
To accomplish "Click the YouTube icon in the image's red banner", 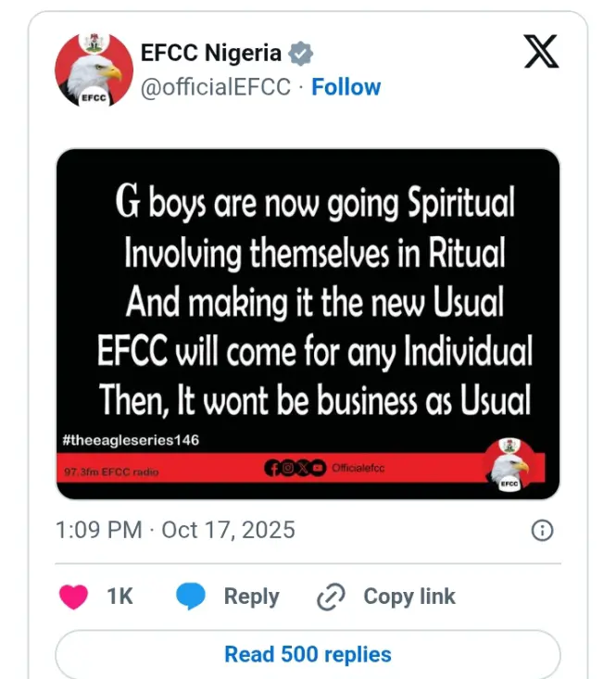I will click(x=318, y=469).
